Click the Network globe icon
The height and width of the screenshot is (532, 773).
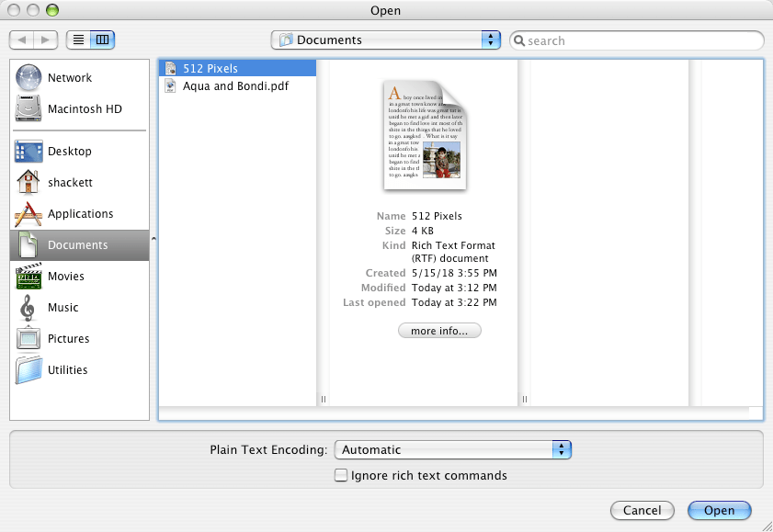28,77
